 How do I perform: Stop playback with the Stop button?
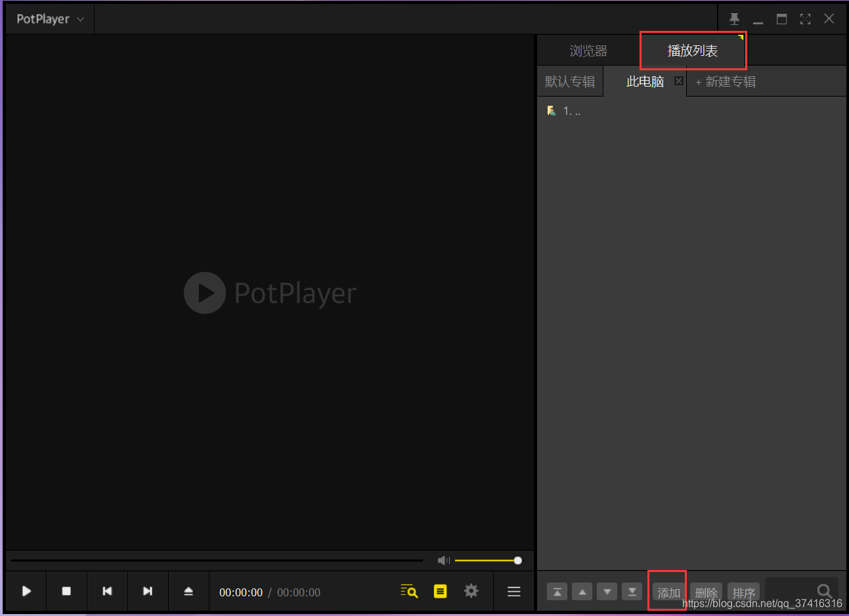(66, 591)
